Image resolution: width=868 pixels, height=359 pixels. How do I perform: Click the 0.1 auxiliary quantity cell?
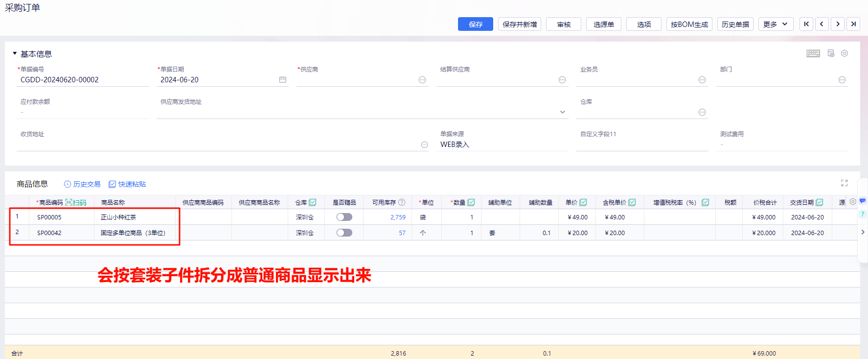tap(539, 233)
